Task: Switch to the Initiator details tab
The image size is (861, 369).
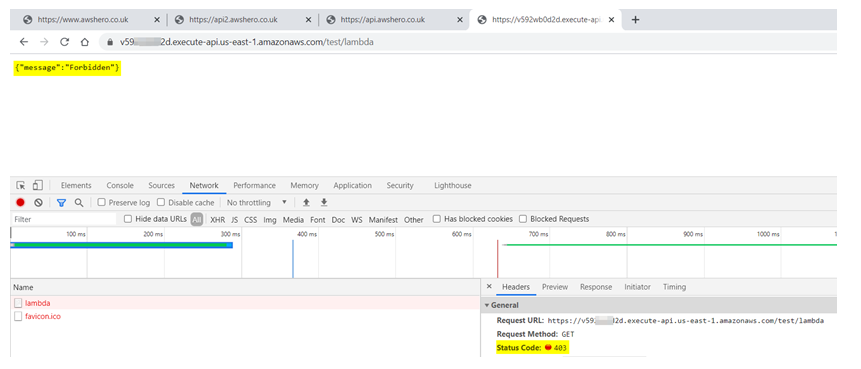Action: [637, 287]
